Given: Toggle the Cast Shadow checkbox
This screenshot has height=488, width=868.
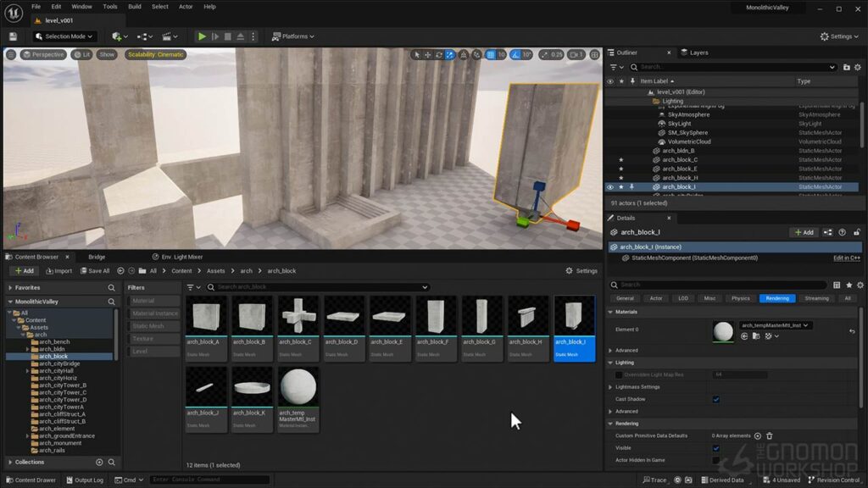Looking at the screenshot, I should pos(715,399).
